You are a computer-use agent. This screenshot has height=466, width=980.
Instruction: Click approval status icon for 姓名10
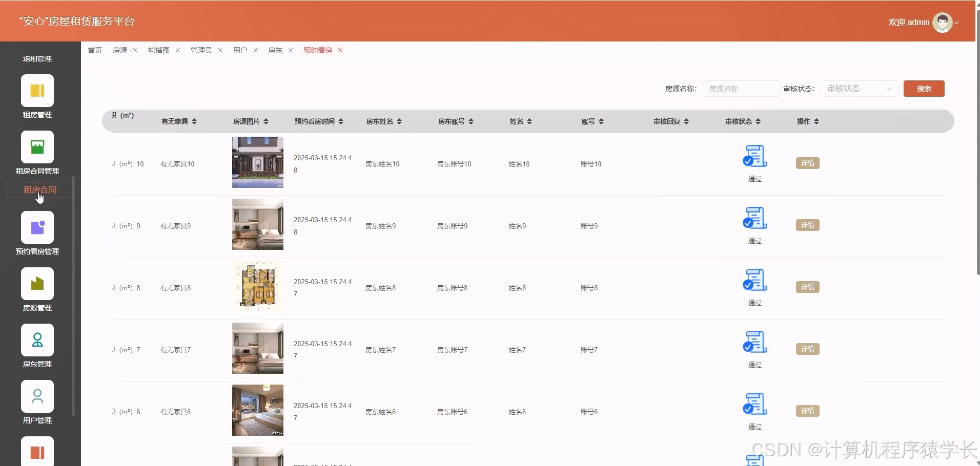(x=755, y=156)
